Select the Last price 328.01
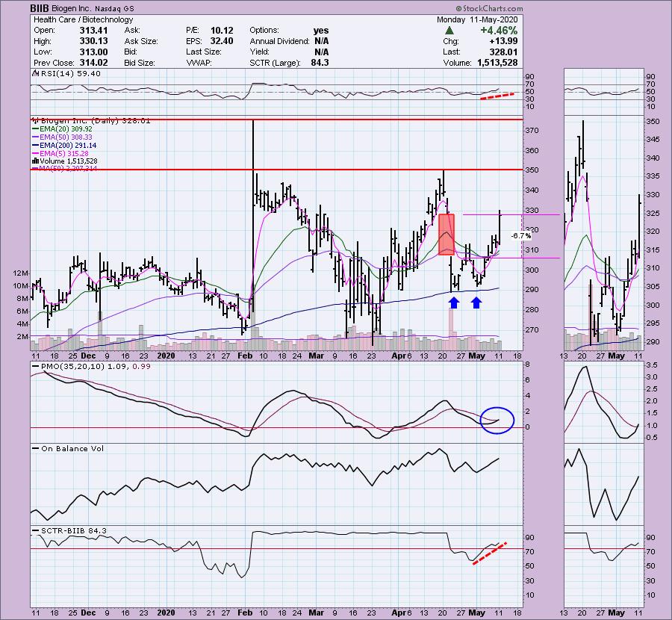 point(505,52)
